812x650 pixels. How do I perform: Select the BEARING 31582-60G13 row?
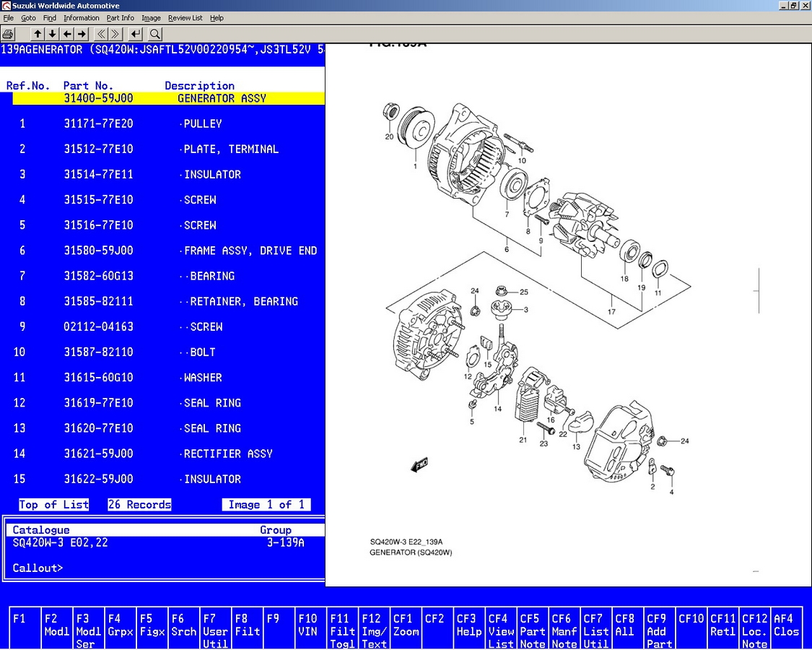point(169,277)
